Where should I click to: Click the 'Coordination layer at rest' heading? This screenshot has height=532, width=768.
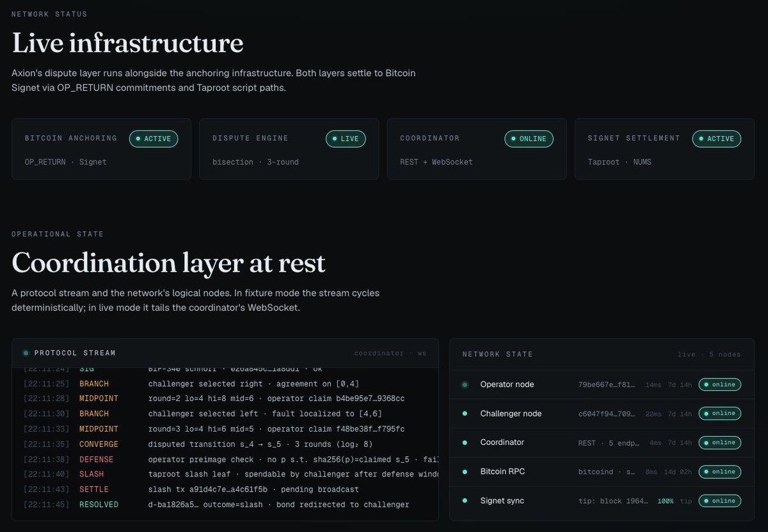coord(168,263)
